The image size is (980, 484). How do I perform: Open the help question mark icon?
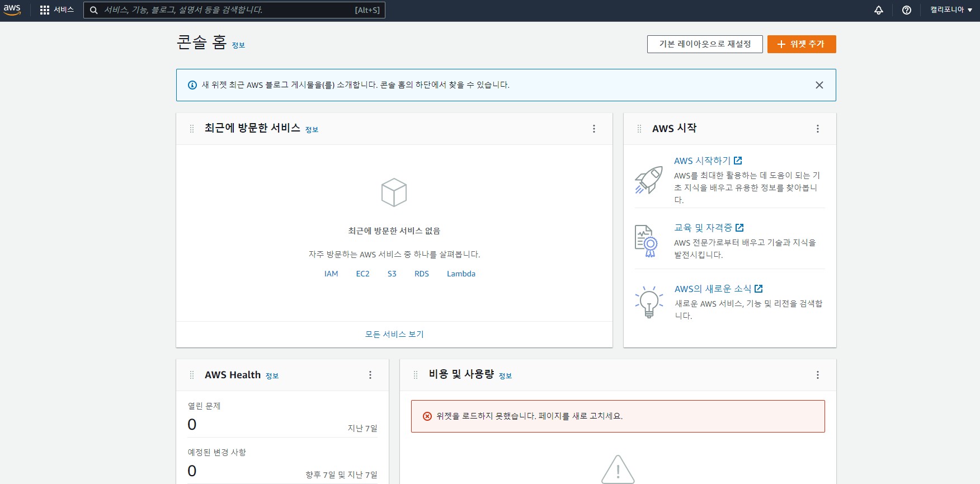(x=907, y=10)
